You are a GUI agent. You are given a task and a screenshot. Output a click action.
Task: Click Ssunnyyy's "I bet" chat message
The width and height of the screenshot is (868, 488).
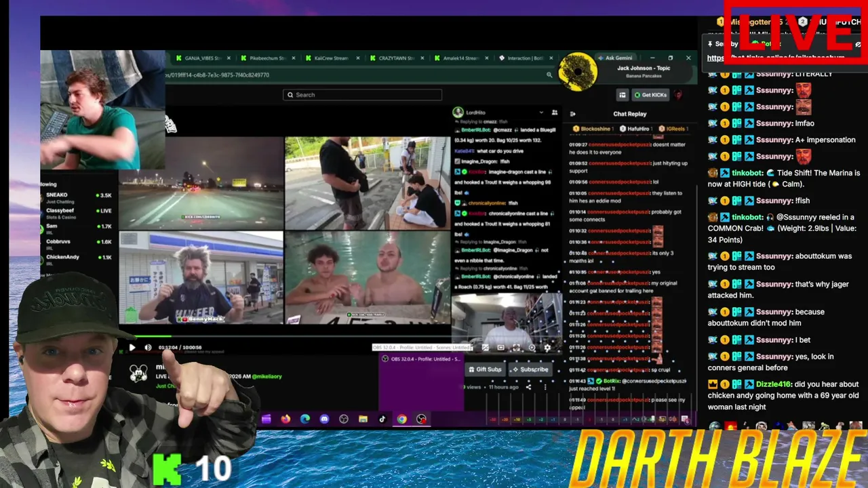[759, 340]
